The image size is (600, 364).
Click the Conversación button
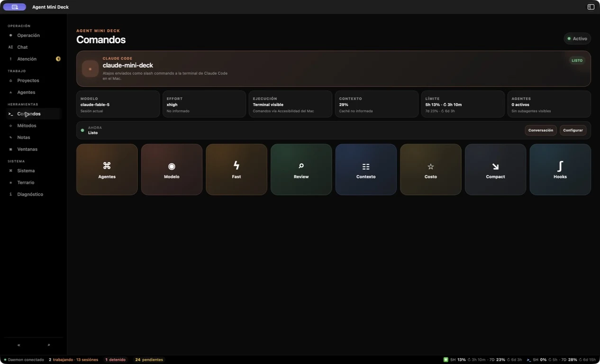[541, 130]
